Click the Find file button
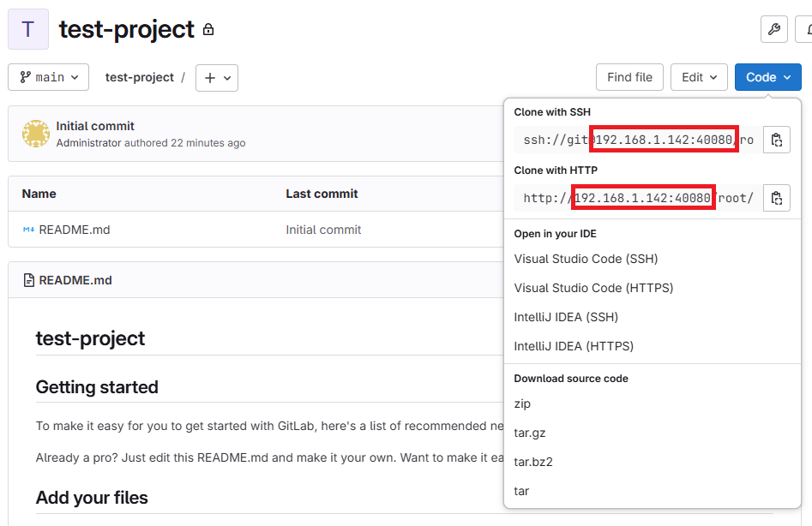Viewport: 812px width, 526px height. [x=629, y=78]
